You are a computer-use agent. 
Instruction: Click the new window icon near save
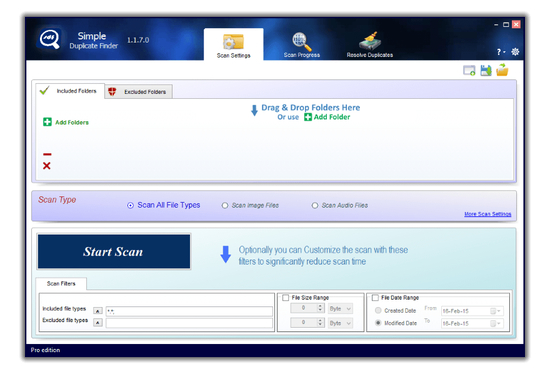(x=469, y=71)
